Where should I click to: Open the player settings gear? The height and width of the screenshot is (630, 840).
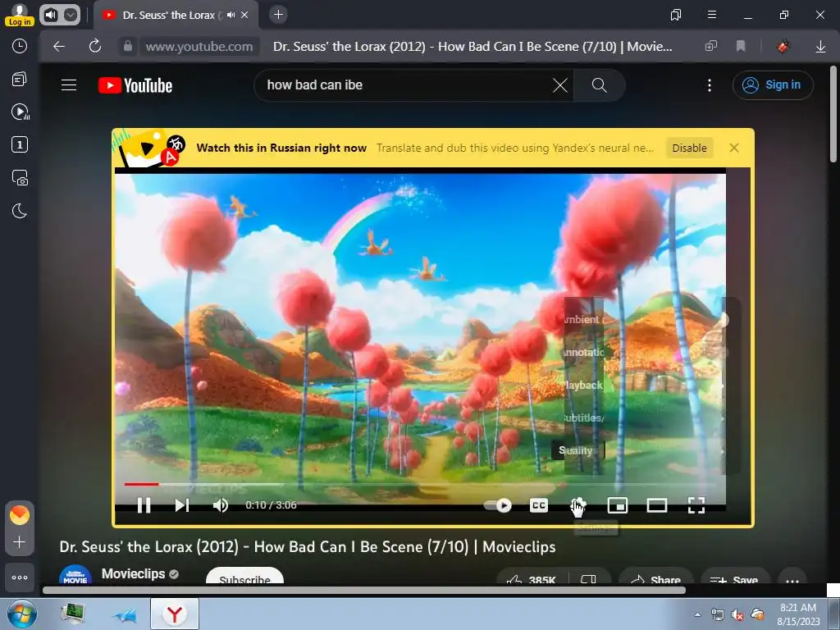click(x=578, y=505)
